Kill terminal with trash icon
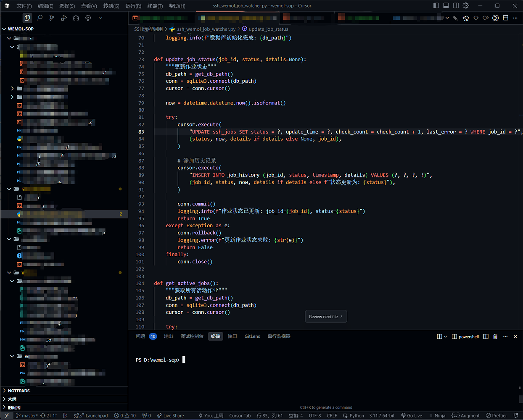Screen dimensions: 523x420 coord(495,336)
